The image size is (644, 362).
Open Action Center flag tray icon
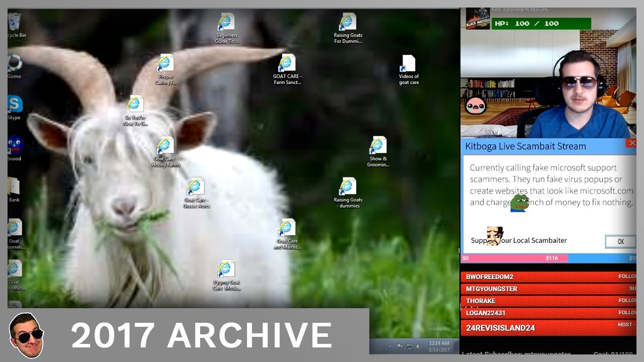(x=400, y=346)
